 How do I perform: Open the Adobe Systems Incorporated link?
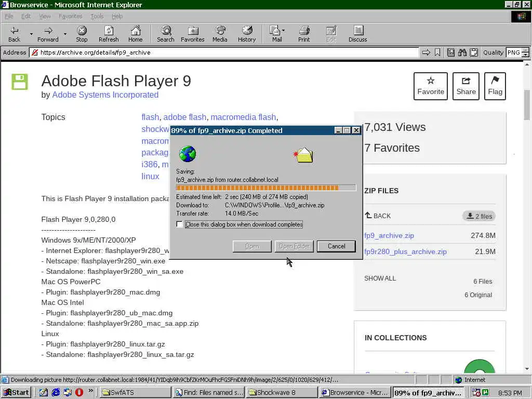coord(105,95)
